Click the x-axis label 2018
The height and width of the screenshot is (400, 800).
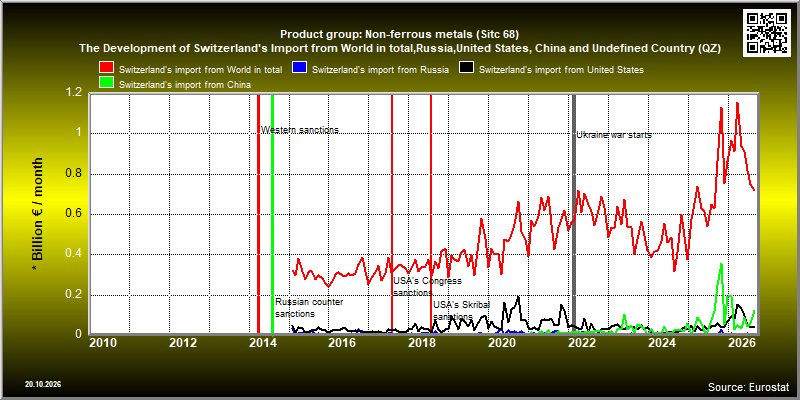point(421,342)
